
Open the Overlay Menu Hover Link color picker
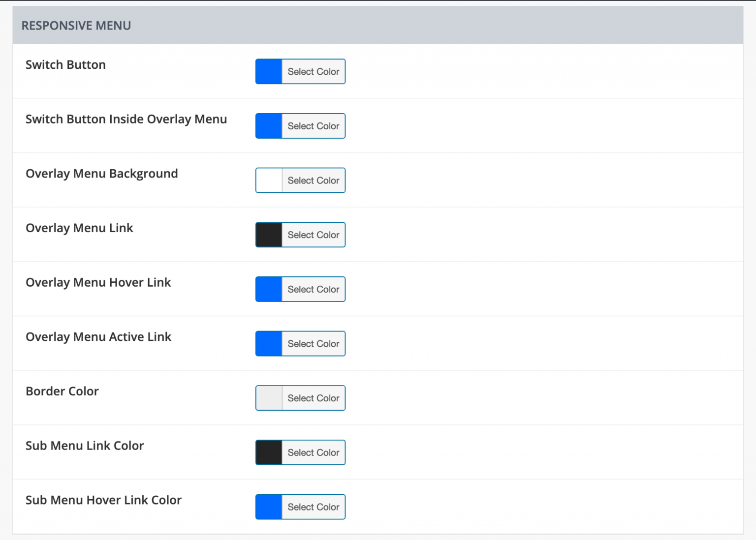[x=313, y=289]
